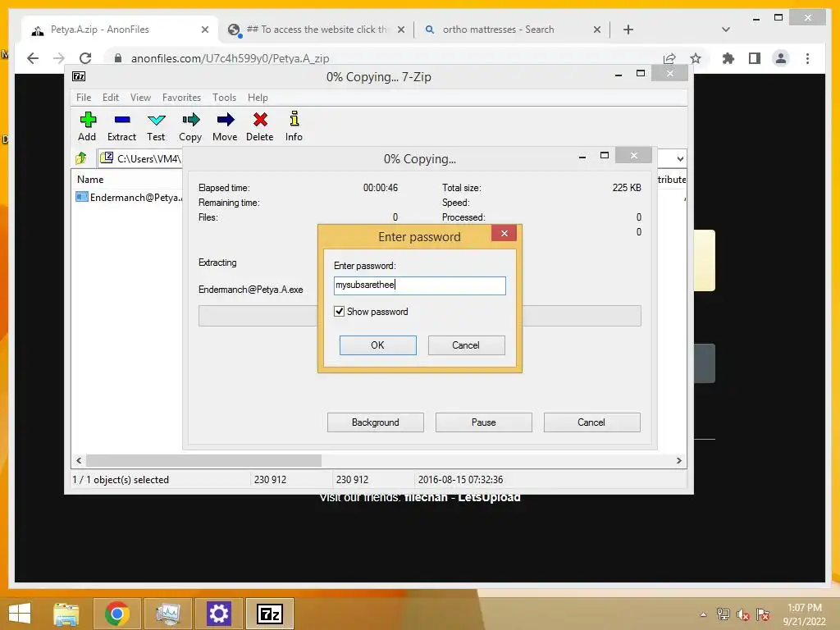The width and height of the screenshot is (840, 630).
Task: Open the Favorites menu
Action: tap(181, 98)
